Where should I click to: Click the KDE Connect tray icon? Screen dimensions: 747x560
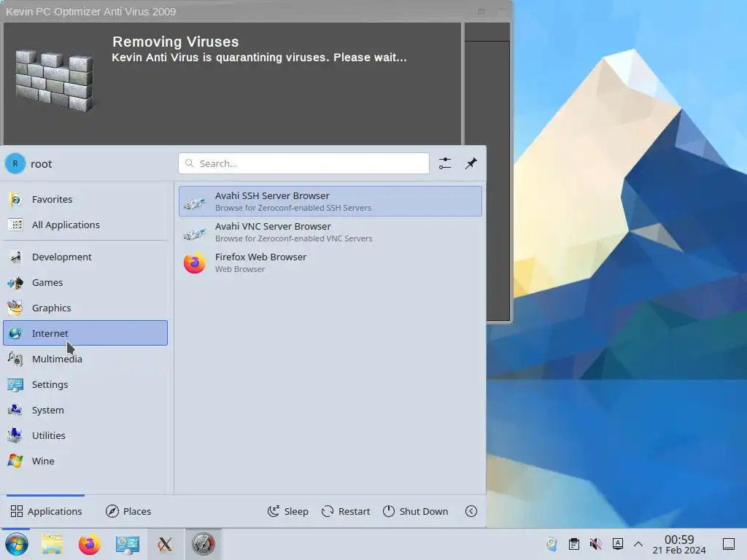pos(552,544)
